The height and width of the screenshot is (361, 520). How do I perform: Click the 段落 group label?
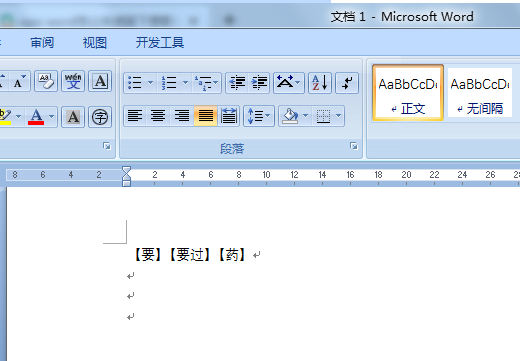(232, 149)
